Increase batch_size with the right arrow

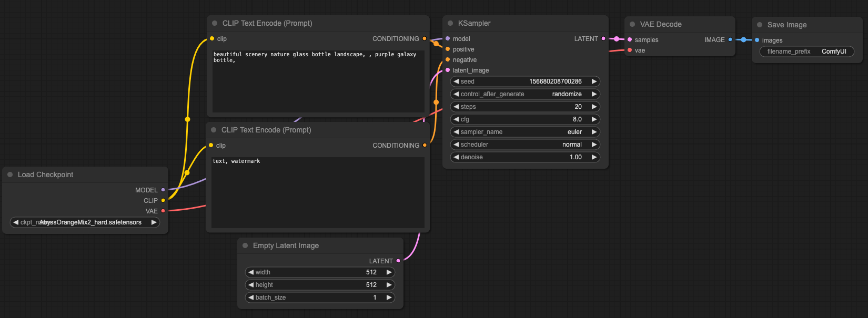pyautogui.click(x=389, y=298)
